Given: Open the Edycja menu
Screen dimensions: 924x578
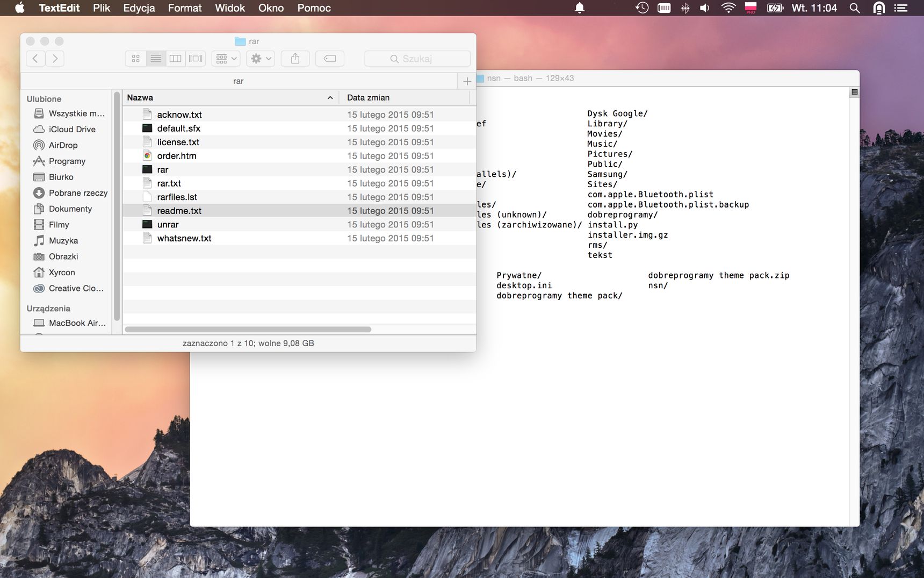Looking at the screenshot, I should (139, 8).
